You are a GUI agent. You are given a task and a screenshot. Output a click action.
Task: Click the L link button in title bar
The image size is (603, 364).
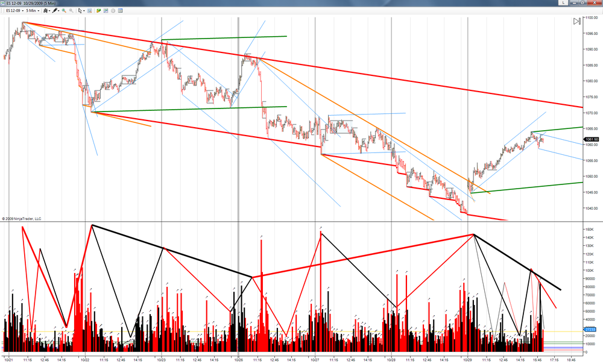(x=563, y=2)
